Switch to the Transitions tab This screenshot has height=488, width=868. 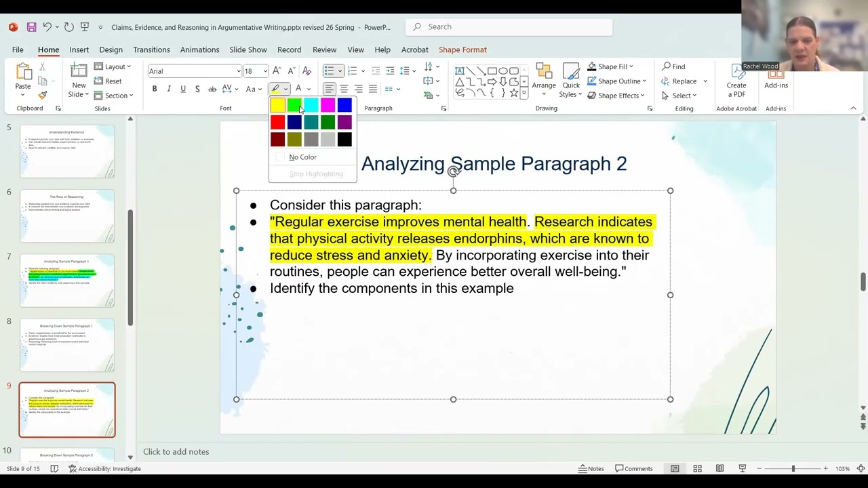[x=151, y=49]
